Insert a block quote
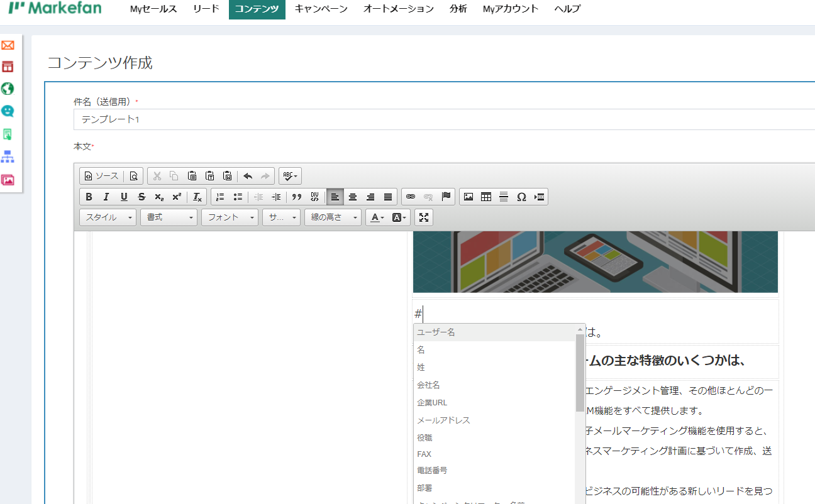Screen dimensions: 815x504 pyautogui.click(x=297, y=197)
